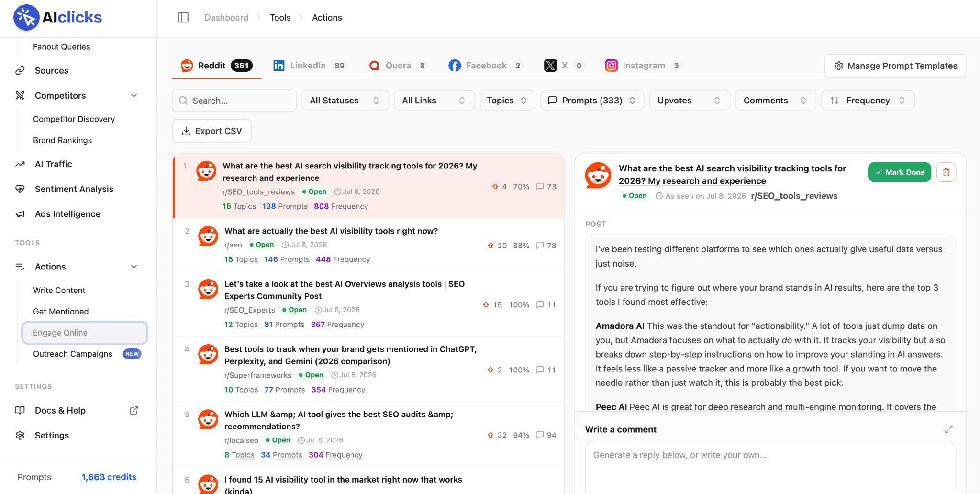Viewport: 980px width, 494px height.
Task: Click the Export CSV button
Action: coord(212,131)
